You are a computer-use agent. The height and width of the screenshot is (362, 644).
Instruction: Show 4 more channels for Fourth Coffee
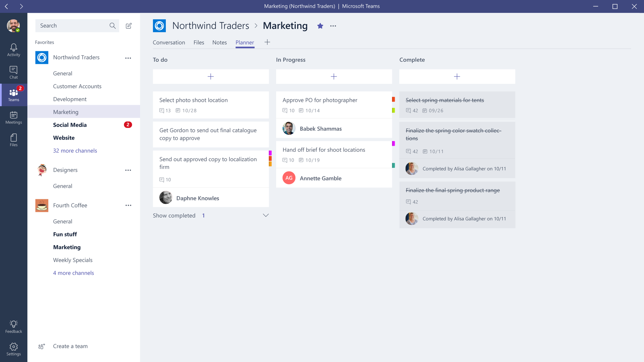pos(73,273)
